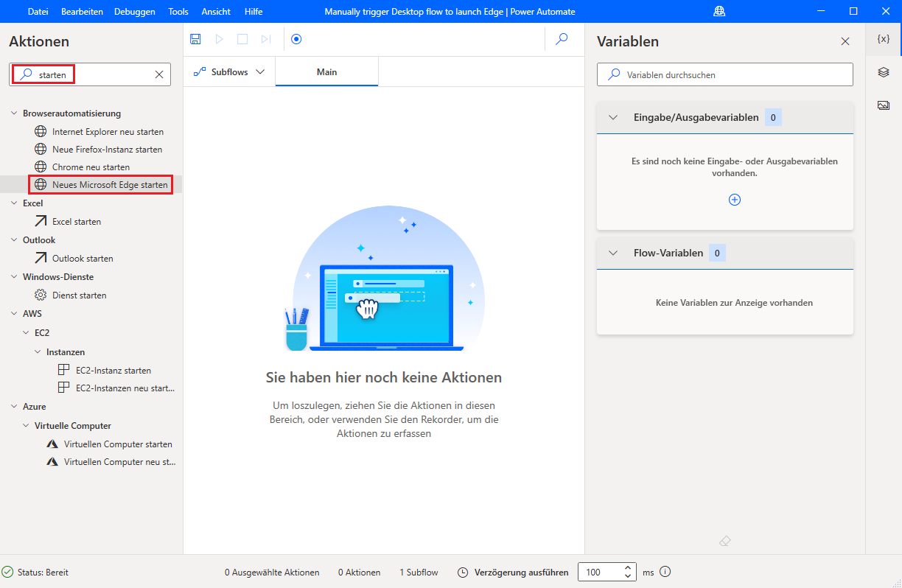Click the Azure icon beside Virtuellen Computer starten
Screen dimensions: 902x588
click(x=52, y=444)
